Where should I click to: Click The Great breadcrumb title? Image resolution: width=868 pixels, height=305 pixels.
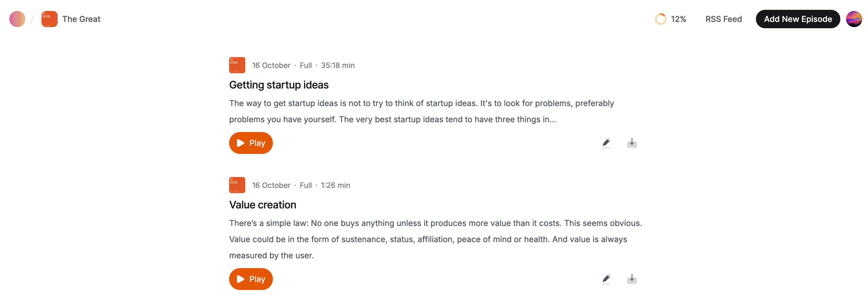(81, 19)
